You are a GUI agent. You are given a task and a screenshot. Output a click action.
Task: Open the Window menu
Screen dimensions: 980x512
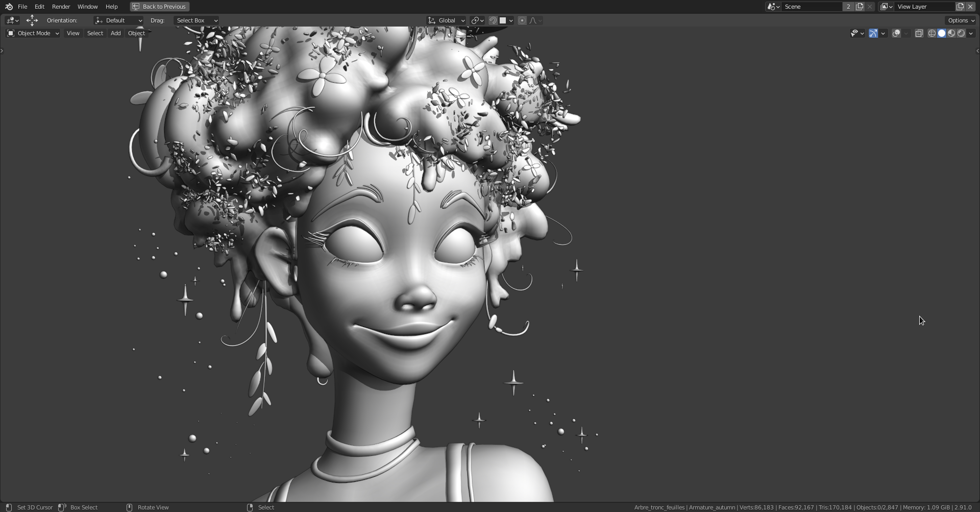pyautogui.click(x=87, y=7)
